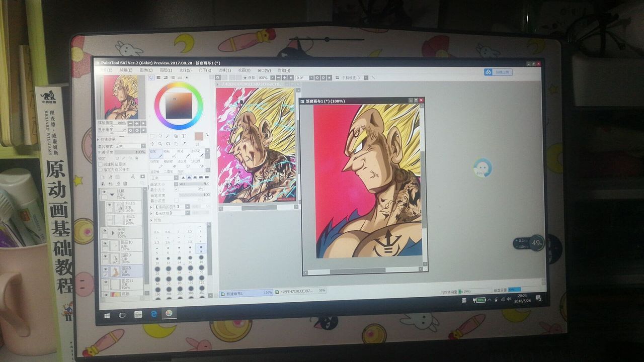
Task: Choose the 画笔 brush tool
Action: point(183,154)
